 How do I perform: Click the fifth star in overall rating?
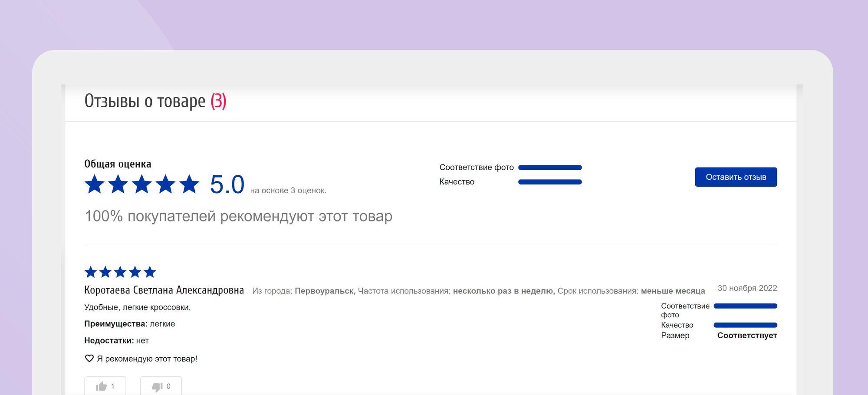[189, 184]
